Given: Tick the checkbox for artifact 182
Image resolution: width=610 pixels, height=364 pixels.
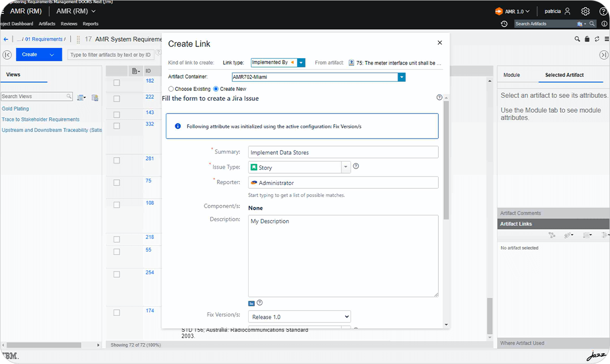Looking at the screenshot, I should point(117,82).
